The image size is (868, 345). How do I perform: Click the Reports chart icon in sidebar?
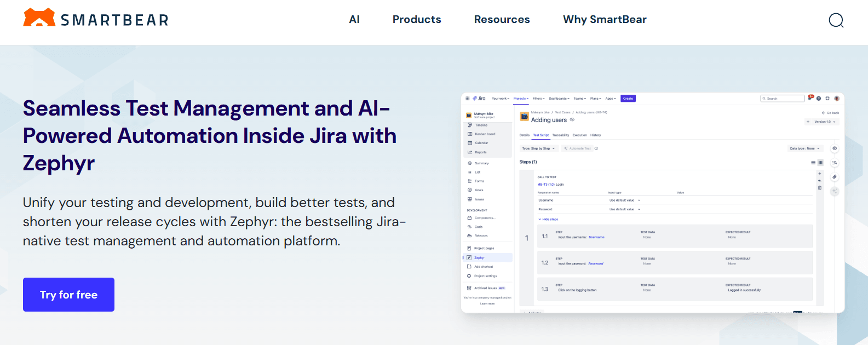point(469,152)
